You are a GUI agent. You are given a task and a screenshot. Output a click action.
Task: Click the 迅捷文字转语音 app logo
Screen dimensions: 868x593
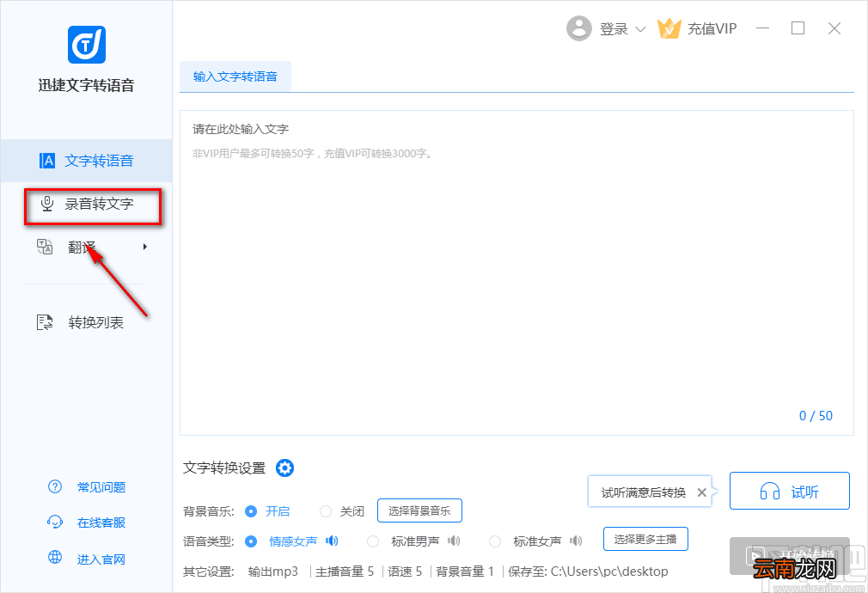[86, 45]
